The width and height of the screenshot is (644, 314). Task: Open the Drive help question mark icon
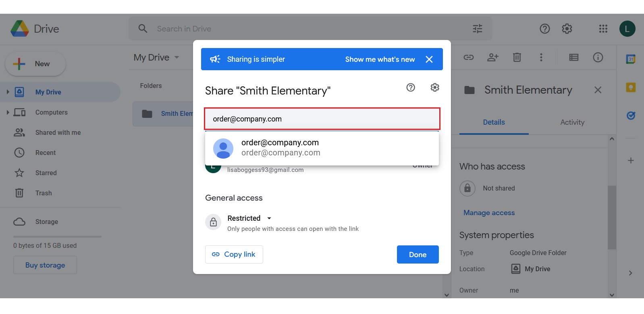[545, 29]
